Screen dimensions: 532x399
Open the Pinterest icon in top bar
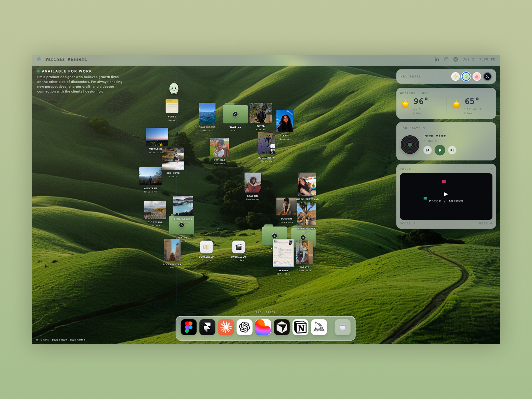point(456,59)
